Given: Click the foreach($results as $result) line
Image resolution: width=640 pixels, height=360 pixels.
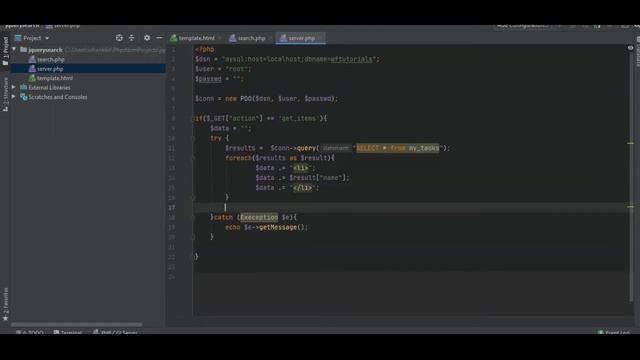Looking at the screenshot, I should 280,158.
